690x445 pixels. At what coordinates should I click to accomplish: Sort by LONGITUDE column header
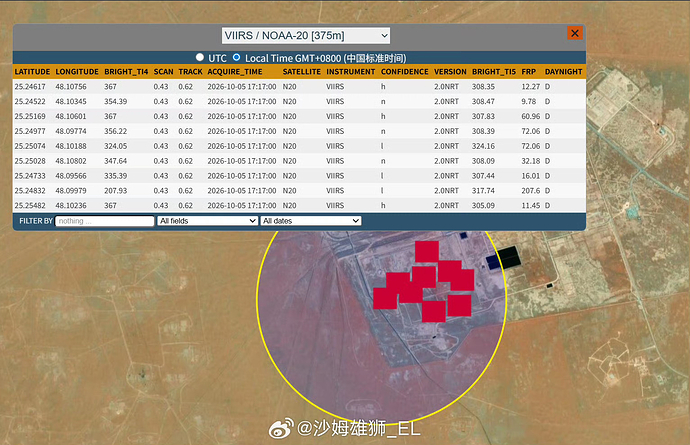click(x=77, y=72)
